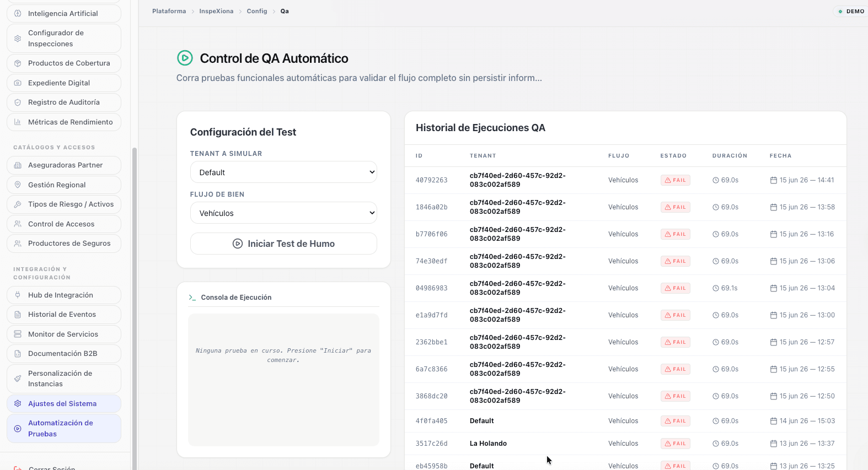Open Monitor de Servicios
Image resolution: width=868 pixels, height=470 pixels.
click(x=64, y=334)
